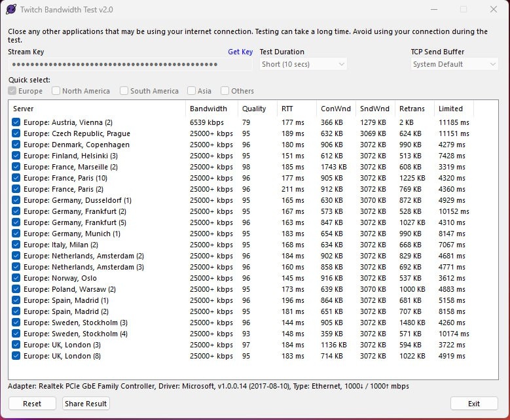Enable the Asia quick select checkbox
Viewport: 510px width, 420px height.
[x=192, y=91]
